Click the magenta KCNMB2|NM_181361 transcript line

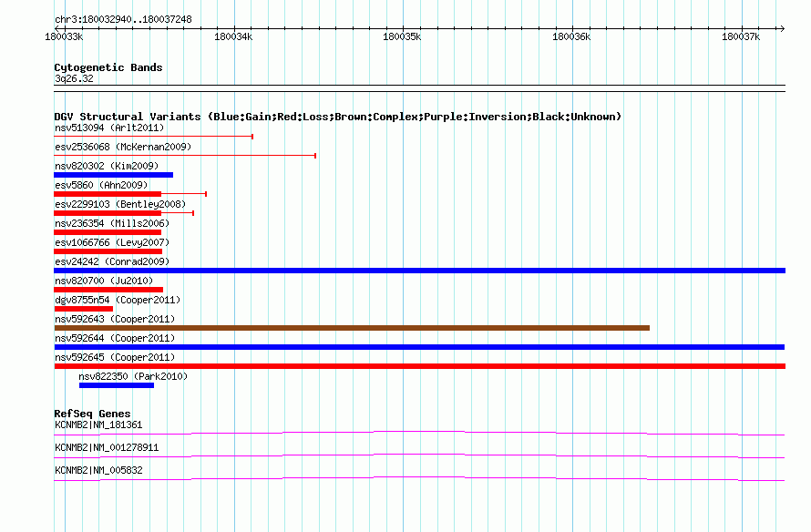coord(419,433)
